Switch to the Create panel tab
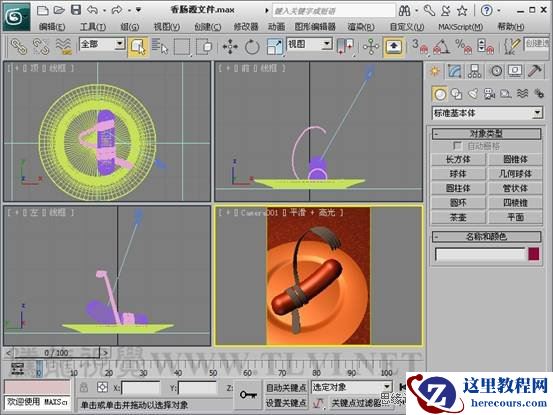The height and width of the screenshot is (415, 553). click(x=435, y=71)
